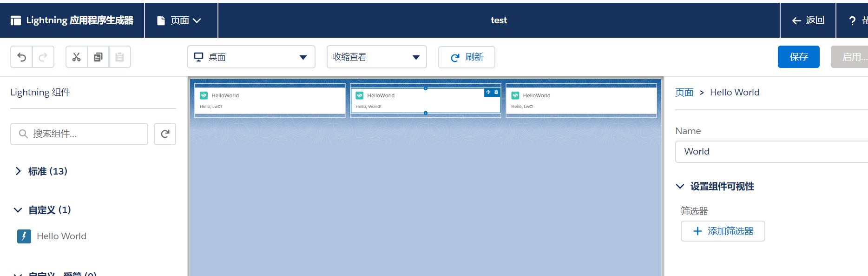The width and height of the screenshot is (868, 276).
Task: Click the 启用 activation button
Action: coord(849,57)
